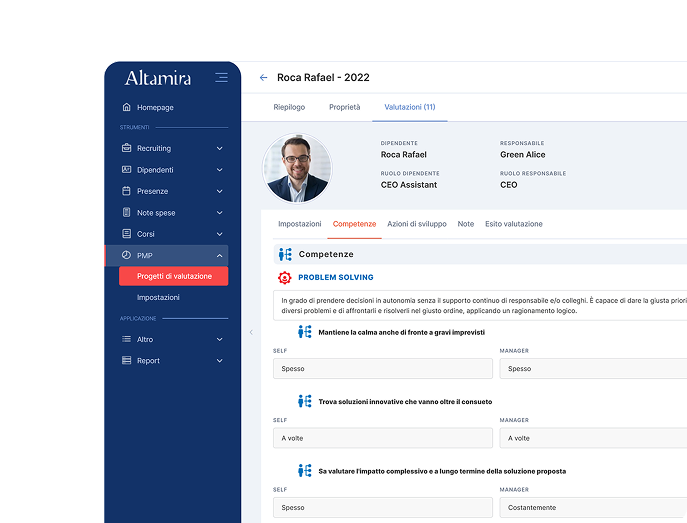Click the Problem Solving gear icon
Image resolution: width=687 pixels, height=523 pixels.
tap(284, 277)
